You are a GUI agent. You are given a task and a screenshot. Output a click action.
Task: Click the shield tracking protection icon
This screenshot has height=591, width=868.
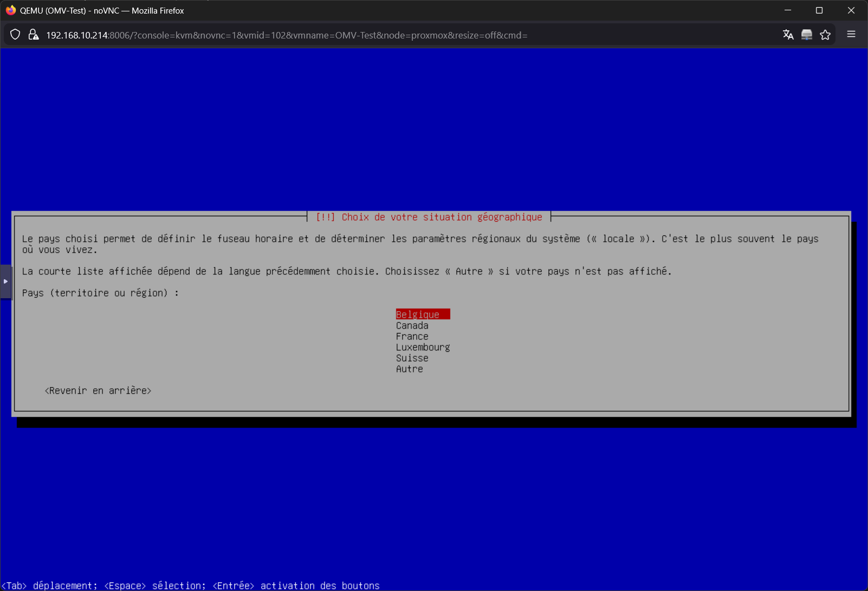point(15,35)
